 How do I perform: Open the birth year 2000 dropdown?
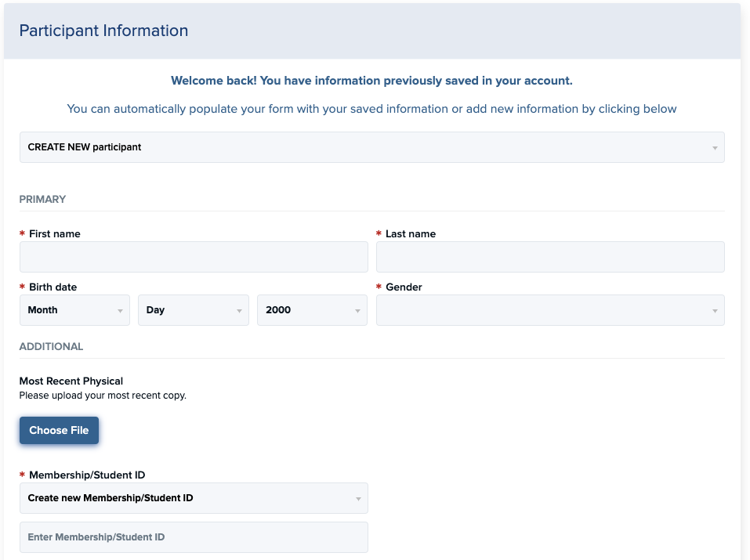click(312, 310)
